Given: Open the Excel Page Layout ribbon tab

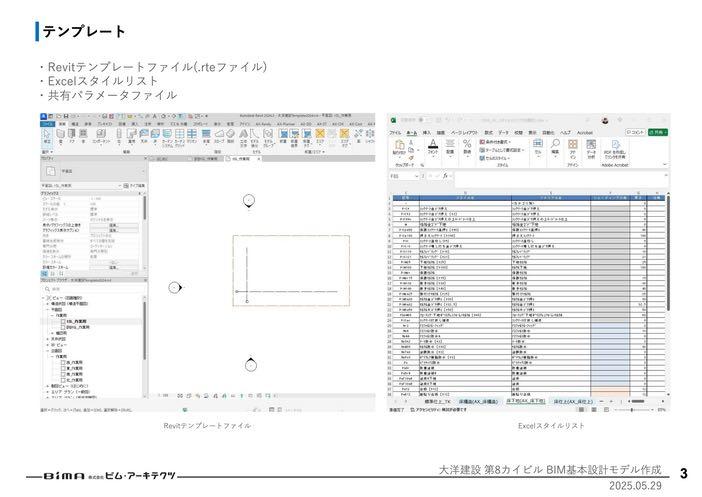Looking at the screenshot, I should [x=464, y=133].
